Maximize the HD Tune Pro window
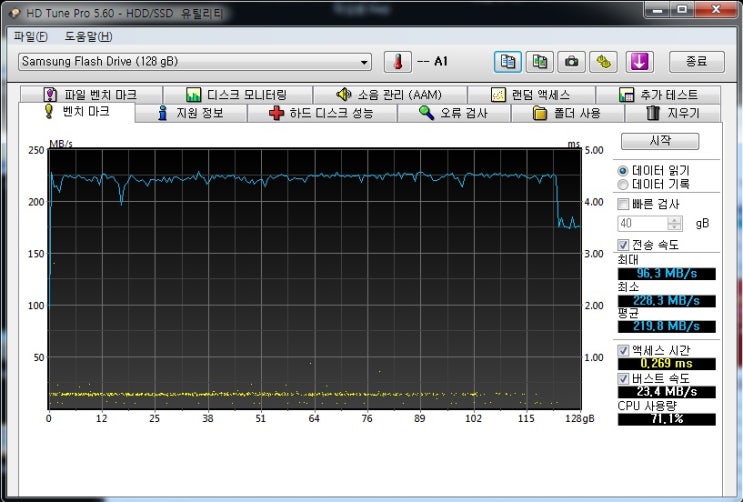The height and width of the screenshot is (502, 743). (681, 9)
